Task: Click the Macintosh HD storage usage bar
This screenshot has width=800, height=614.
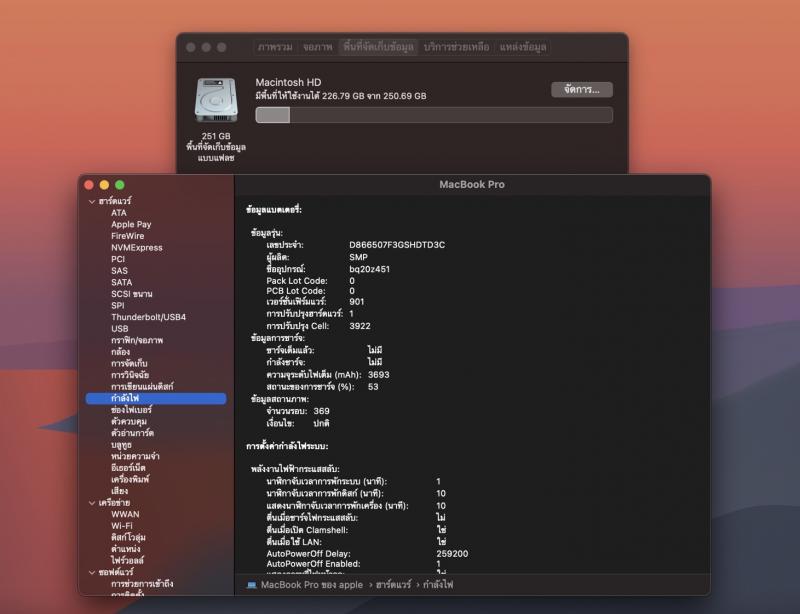Action: 434,115
